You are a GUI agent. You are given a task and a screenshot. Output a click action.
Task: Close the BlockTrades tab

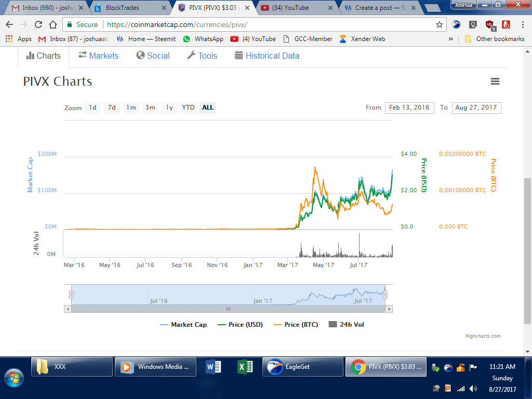[164, 8]
